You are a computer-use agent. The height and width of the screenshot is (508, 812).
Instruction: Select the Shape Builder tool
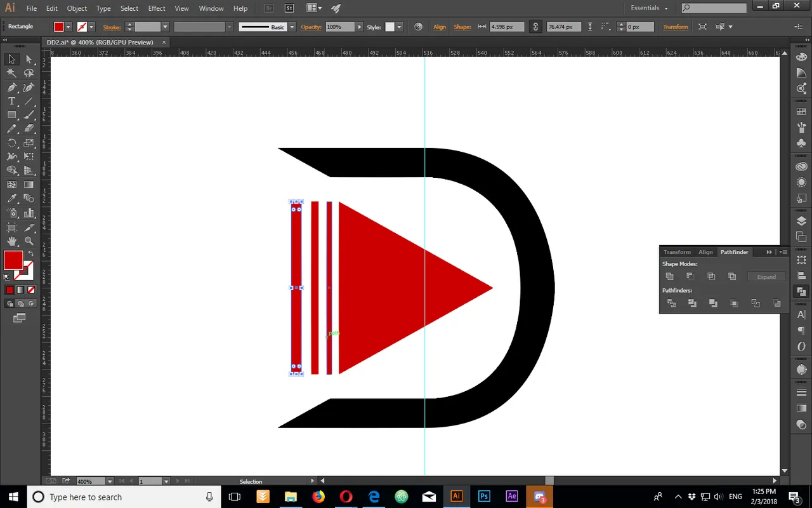11,171
